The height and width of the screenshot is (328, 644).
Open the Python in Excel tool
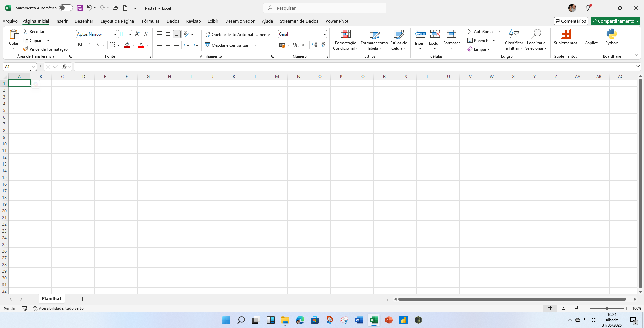click(611, 34)
